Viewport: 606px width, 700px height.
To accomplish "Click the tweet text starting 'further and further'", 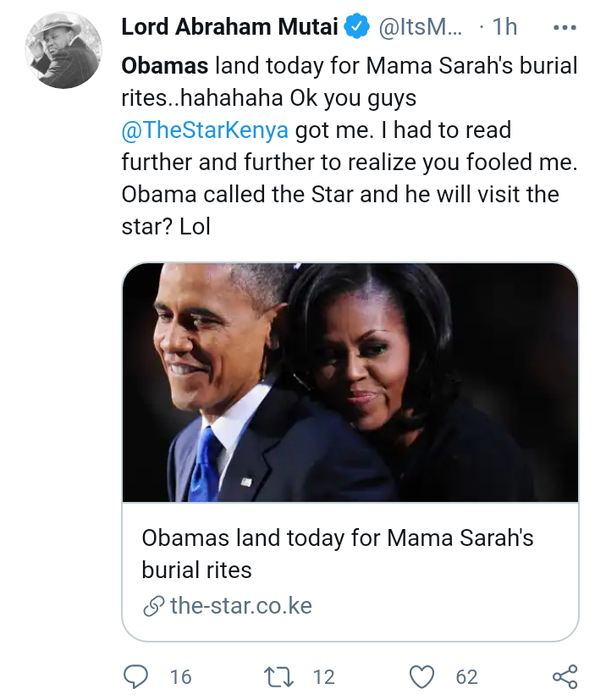I will [x=350, y=162].
